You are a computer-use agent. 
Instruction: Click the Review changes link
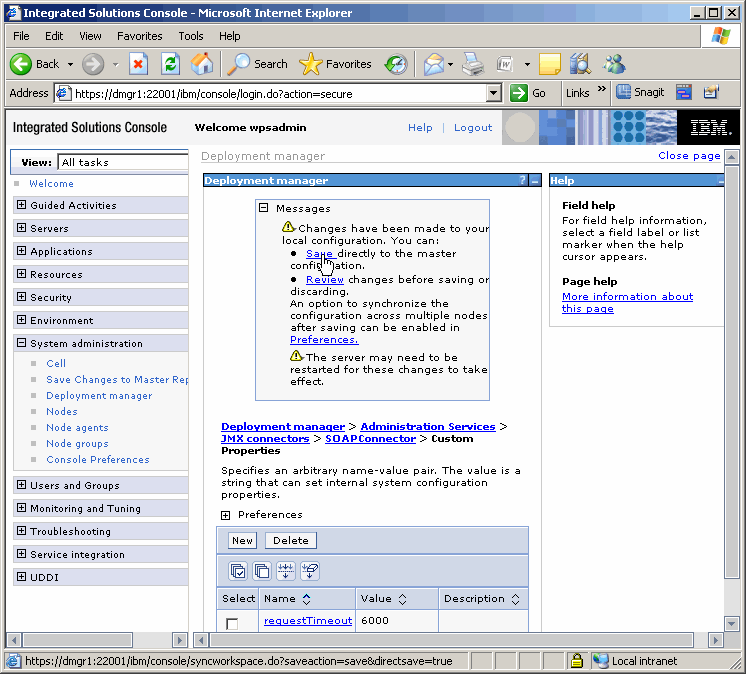point(325,280)
